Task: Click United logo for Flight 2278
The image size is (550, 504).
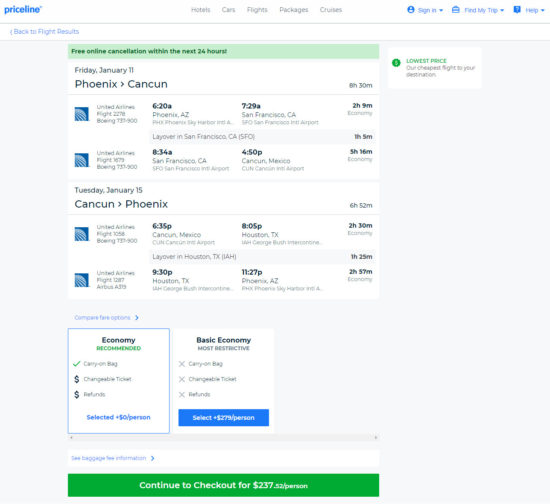Action: coord(81,114)
